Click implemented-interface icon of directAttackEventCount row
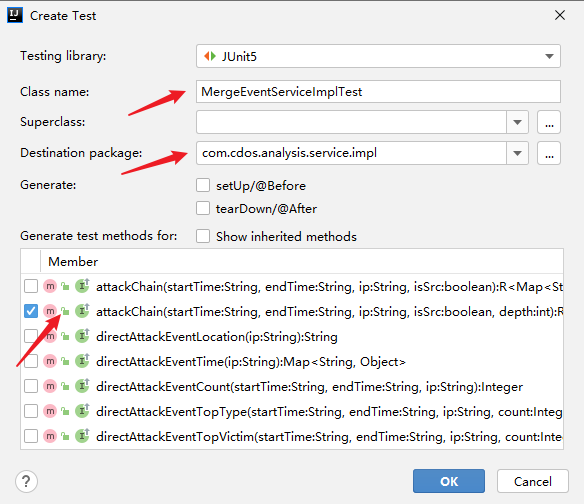This screenshot has height=504, width=584. [x=82, y=386]
